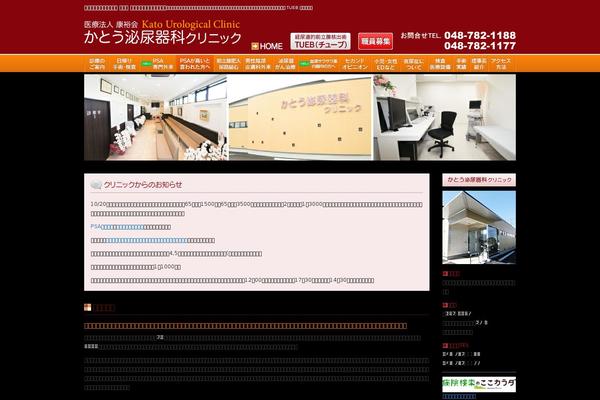This screenshot has width=600, height=400.
Task: Click the sidebar clinic building photo
Action: pos(479,227)
